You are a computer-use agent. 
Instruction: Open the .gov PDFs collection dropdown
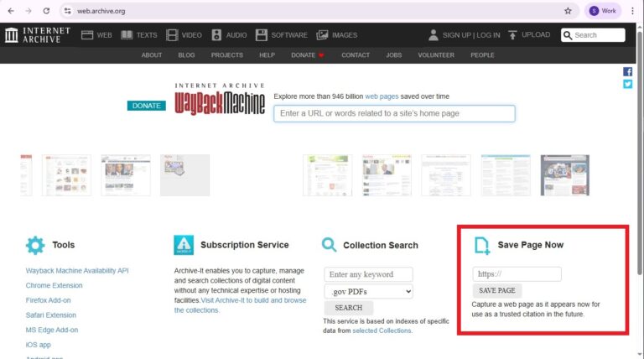click(x=368, y=291)
